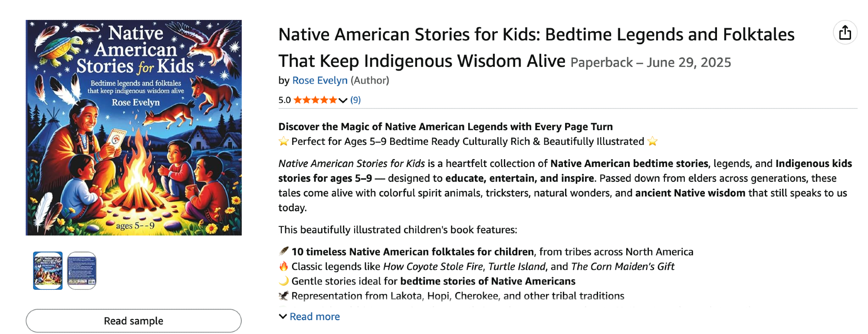Expand the rating breakdown dropdown arrow

click(343, 101)
